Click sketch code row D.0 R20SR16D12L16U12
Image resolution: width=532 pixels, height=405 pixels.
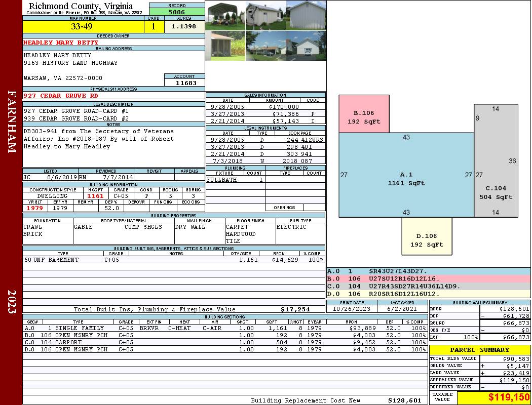pyautogui.click(x=429, y=294)
